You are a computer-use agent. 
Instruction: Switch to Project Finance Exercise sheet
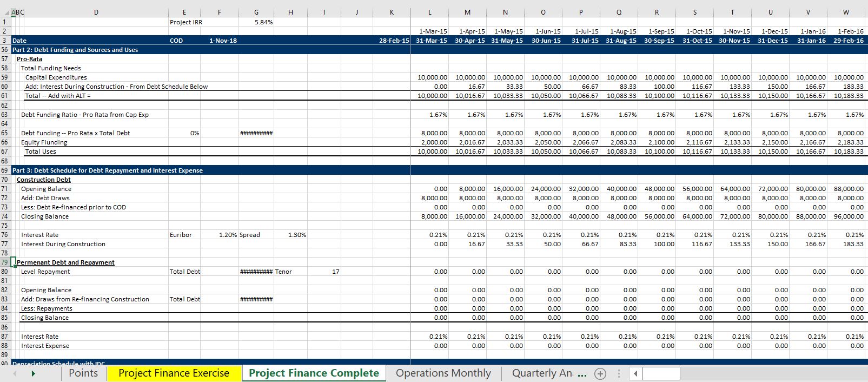174,373
